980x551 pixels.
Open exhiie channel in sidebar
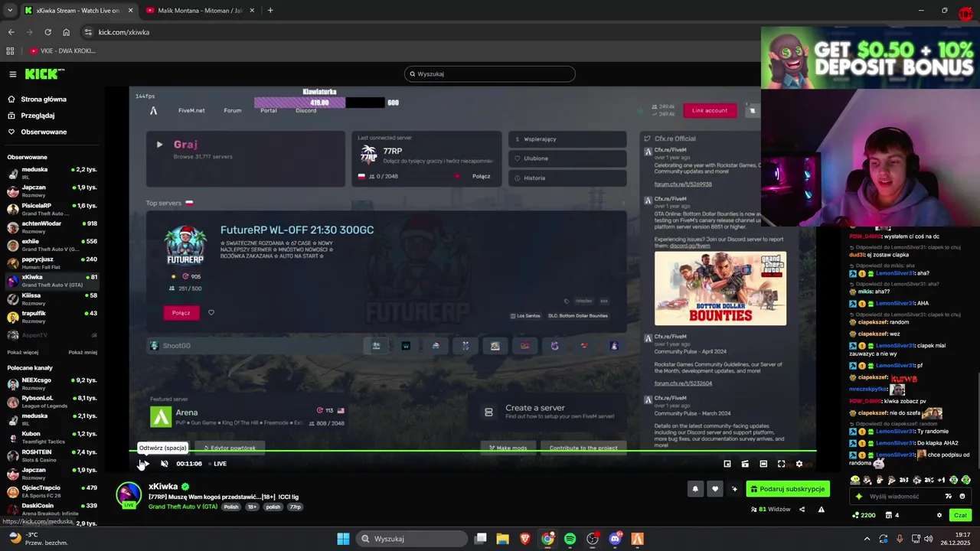pyautogui.click(x=52, y=245)
